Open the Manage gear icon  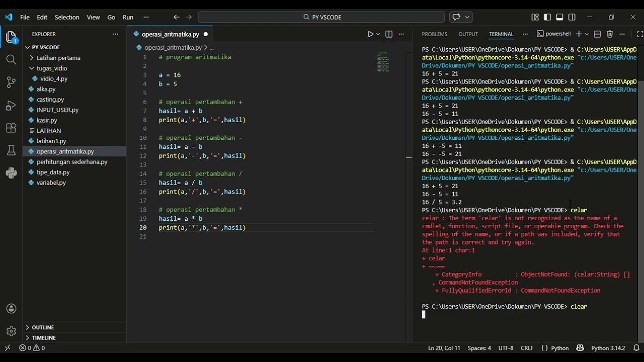coord(11,331)
